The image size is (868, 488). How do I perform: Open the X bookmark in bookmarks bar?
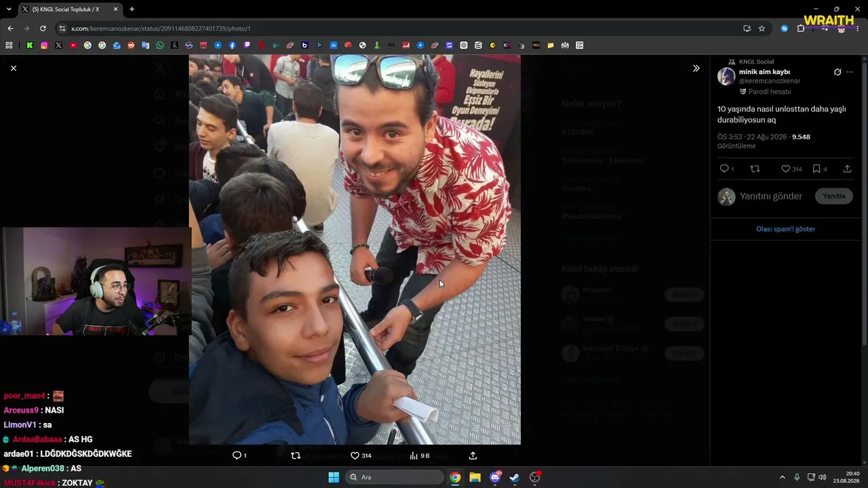(x=58, y=45)
